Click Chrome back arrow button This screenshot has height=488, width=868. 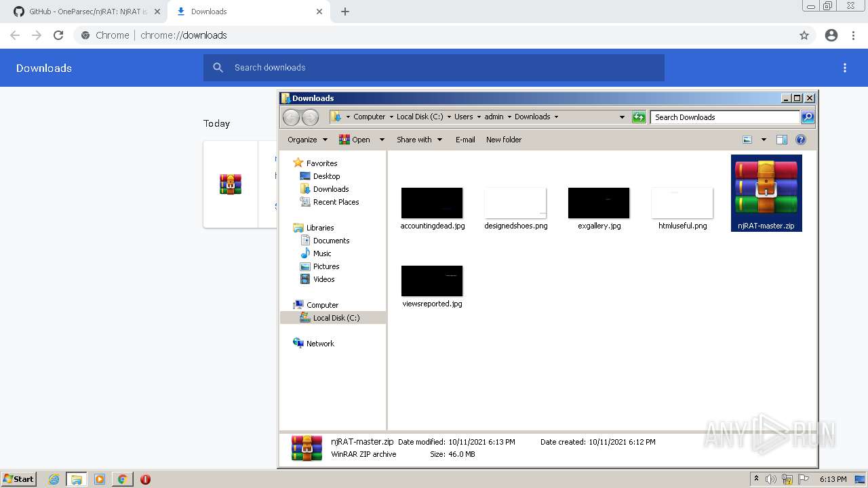15,35
